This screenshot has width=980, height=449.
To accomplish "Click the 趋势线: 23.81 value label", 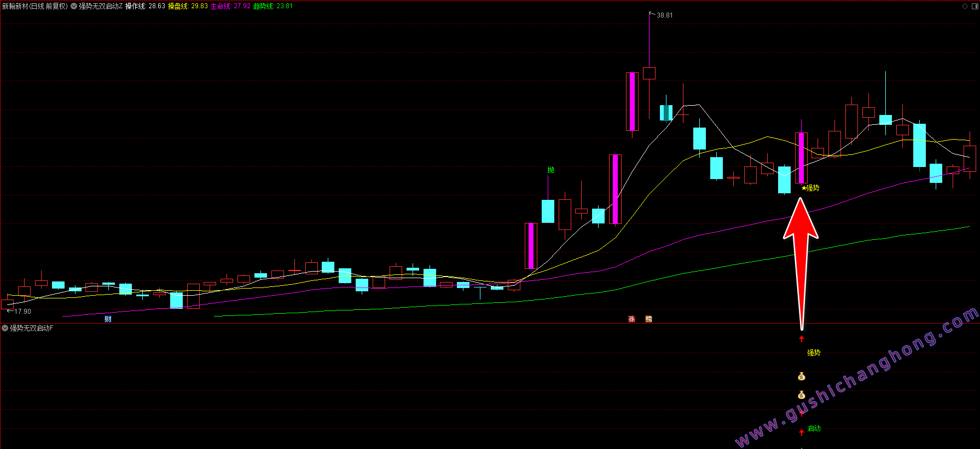I will [x=273, y=6].
